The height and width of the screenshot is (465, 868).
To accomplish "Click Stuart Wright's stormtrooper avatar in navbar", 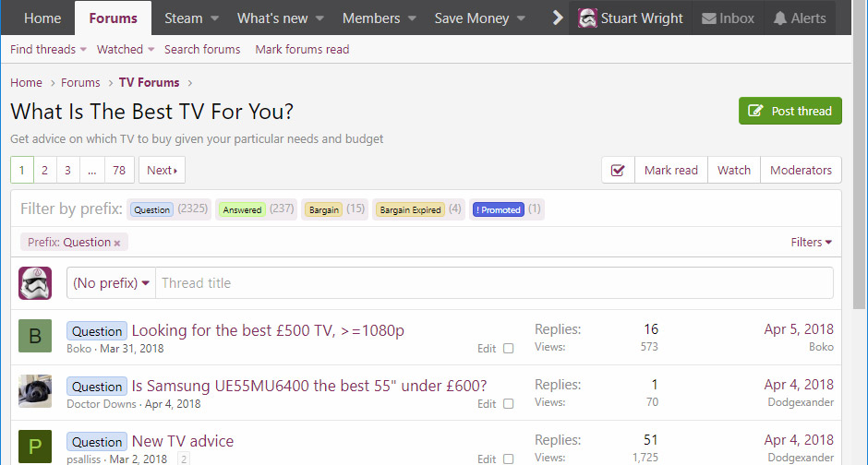I will click(586, 18).
